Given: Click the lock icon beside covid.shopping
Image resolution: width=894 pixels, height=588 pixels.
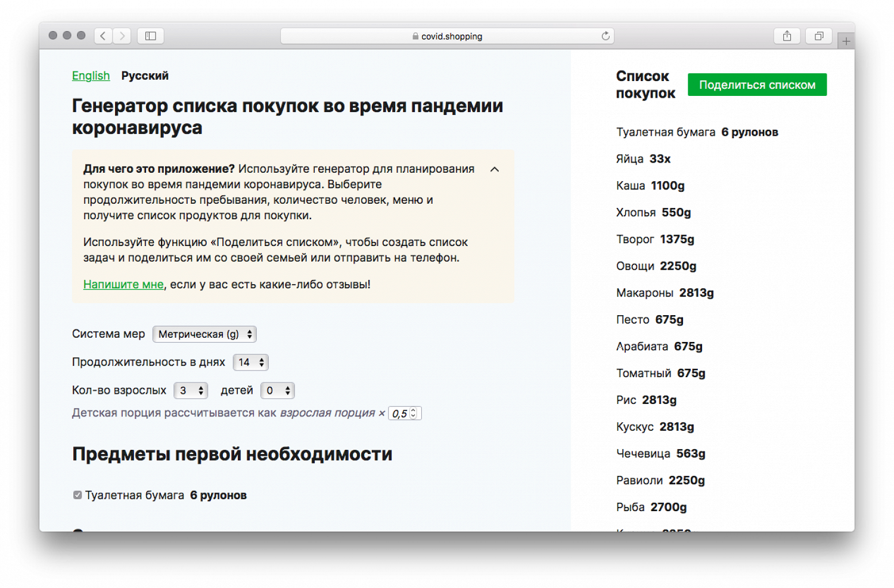Looking at the screenshot, I should click(415, 36).
